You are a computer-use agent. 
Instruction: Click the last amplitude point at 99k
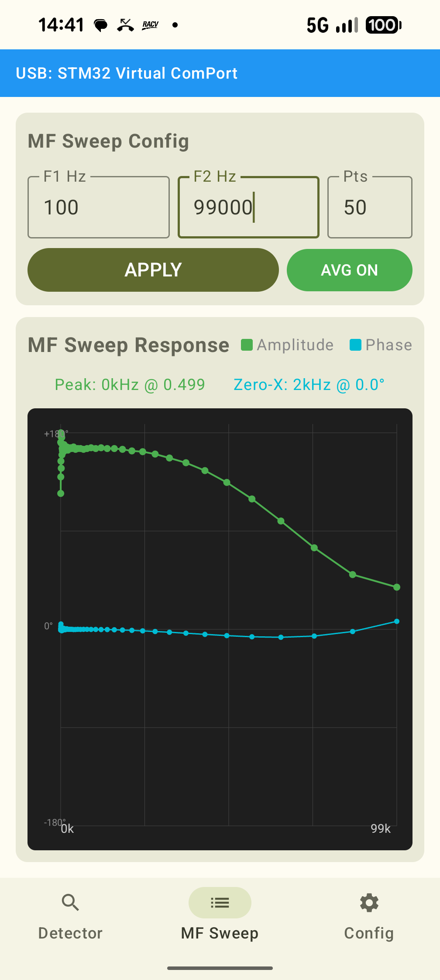click(397, 587)
